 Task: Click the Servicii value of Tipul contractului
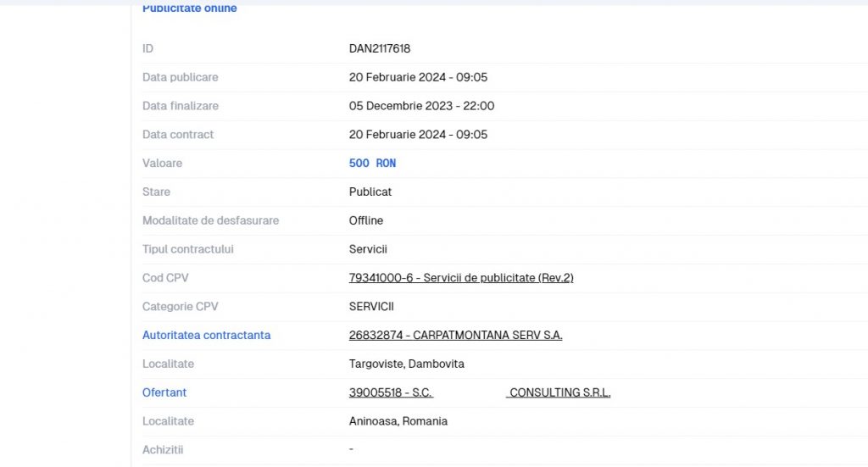point(368,250)
